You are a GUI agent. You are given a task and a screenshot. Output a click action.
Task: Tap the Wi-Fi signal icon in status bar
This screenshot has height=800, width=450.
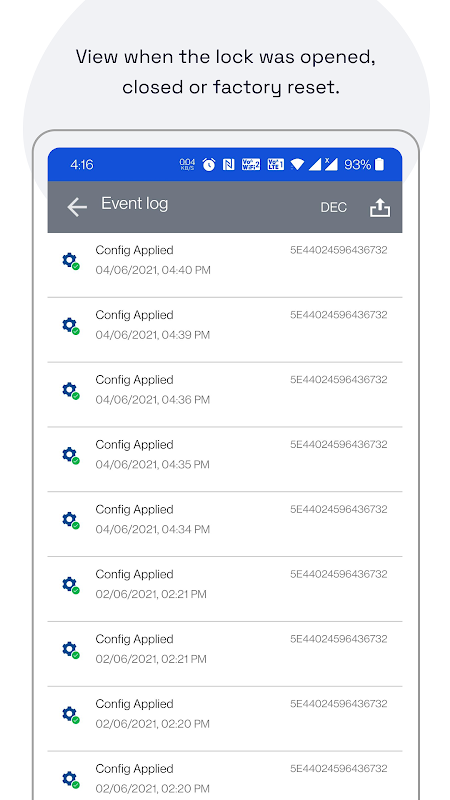pyautogui.click(x=297, y=164)
